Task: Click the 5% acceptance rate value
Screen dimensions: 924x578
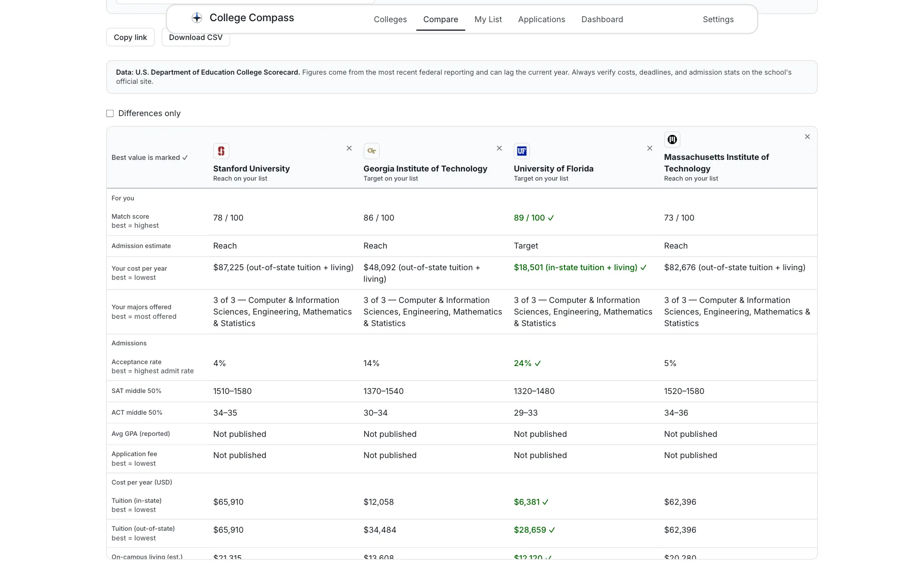Action: tap(670, 363)
